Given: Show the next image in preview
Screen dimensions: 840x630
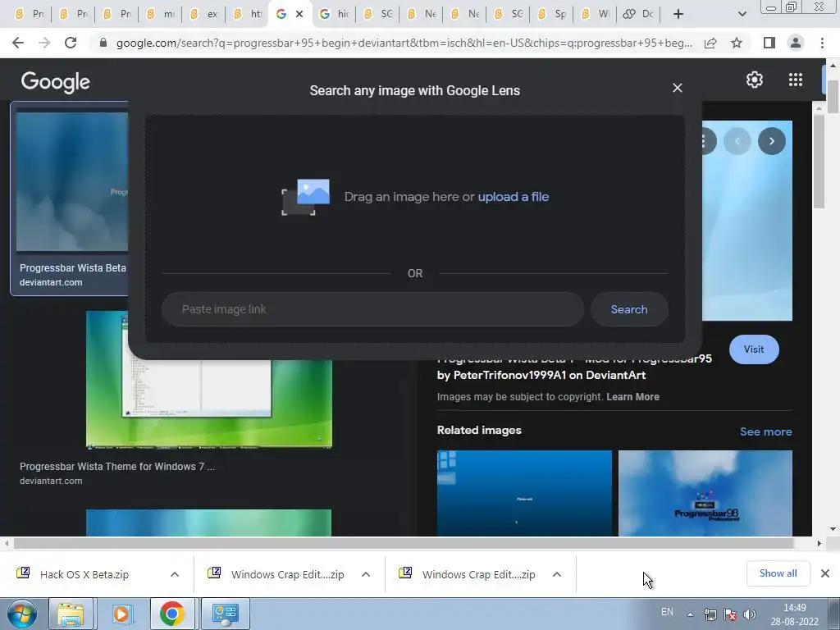Looking at the screenshot, I should click(771, 141).
